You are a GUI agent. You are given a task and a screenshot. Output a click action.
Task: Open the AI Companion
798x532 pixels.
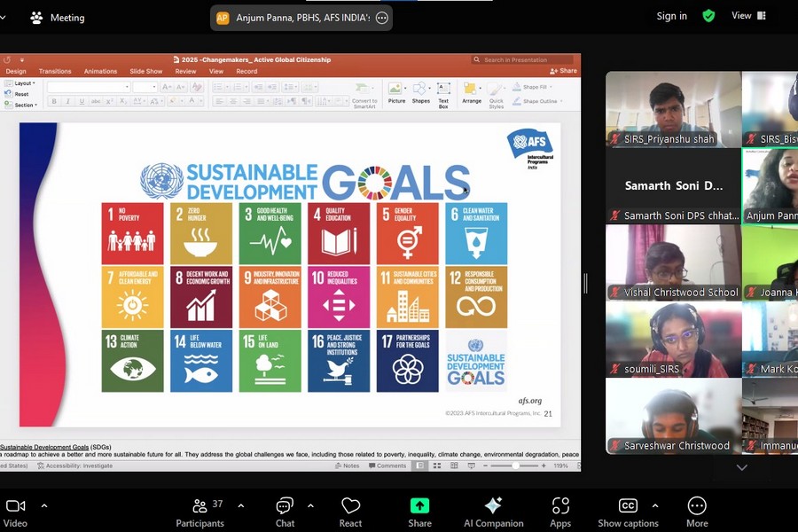click(x=493, y=512)
